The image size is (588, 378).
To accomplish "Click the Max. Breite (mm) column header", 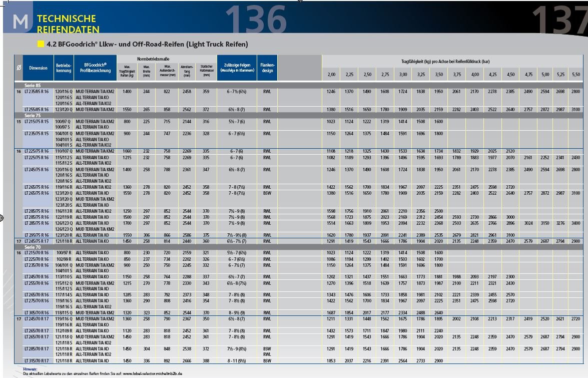I will (x=147, y=71).
